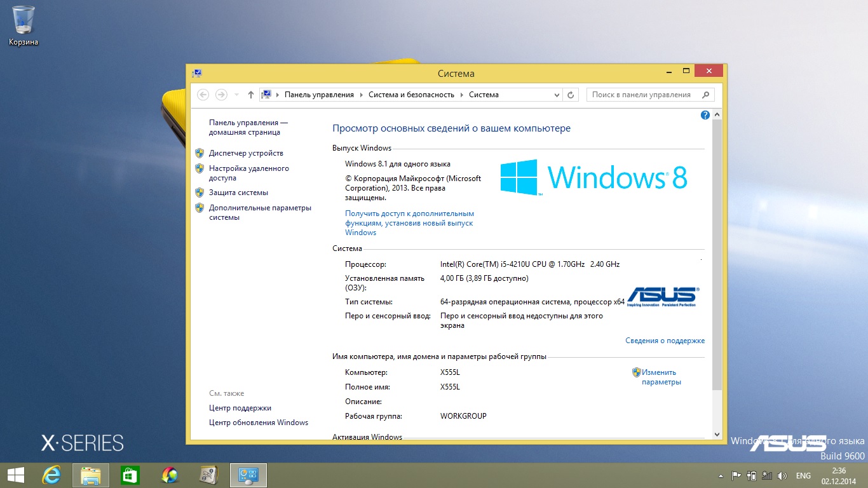Image resolution: width=868 pixels, height=488 pixels.
Task: Click the Back arrow in Система window
Action: tap(203, 95)
